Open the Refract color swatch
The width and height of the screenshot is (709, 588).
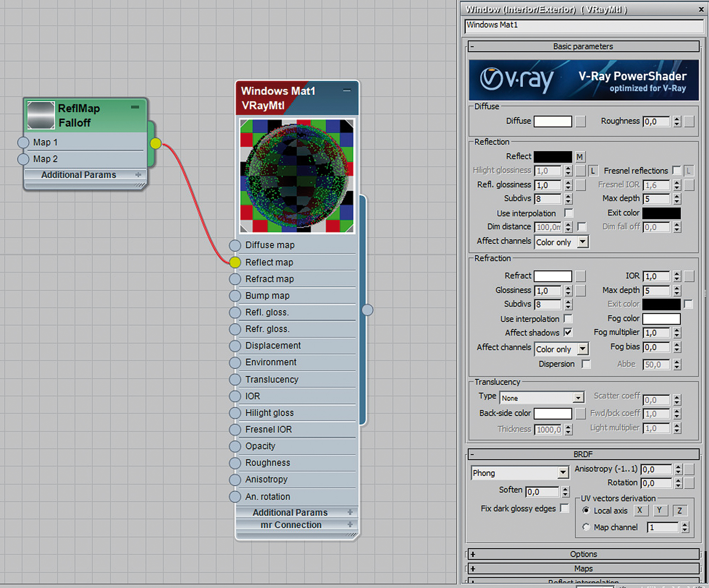tap(553, 276)
